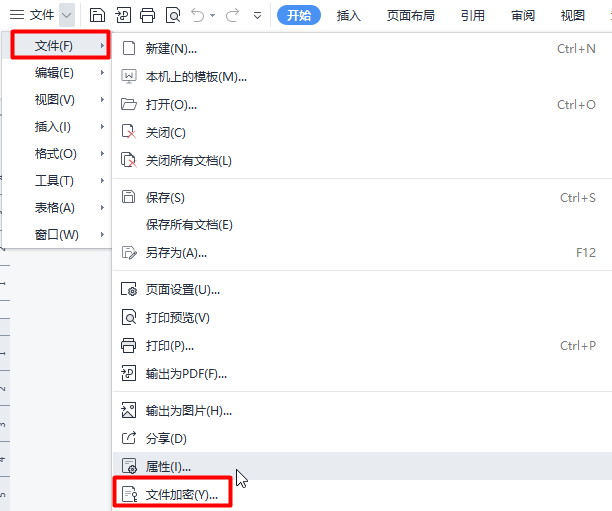Open the undo history dropdown arrow
Screen dimensions: 612x511
pos(212,15)
